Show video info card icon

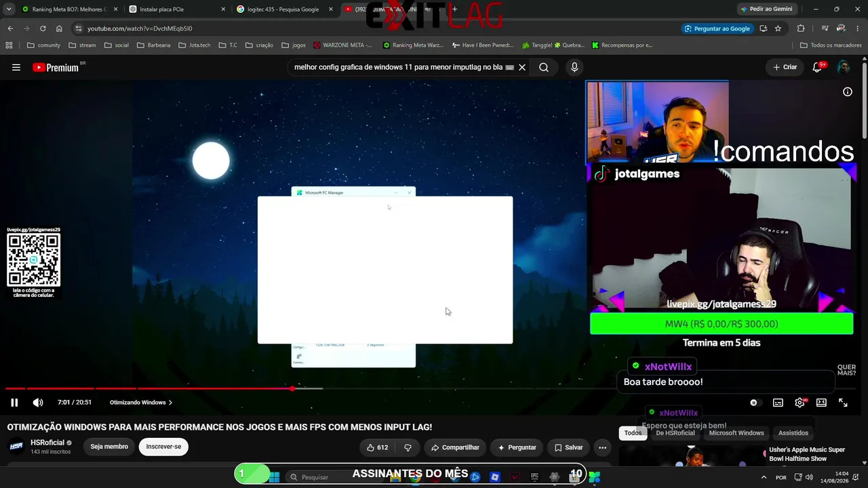coord(848,91)
